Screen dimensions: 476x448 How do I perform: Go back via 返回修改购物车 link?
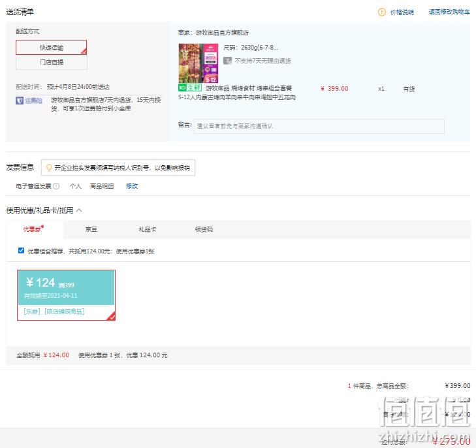(x=449, y=12)
